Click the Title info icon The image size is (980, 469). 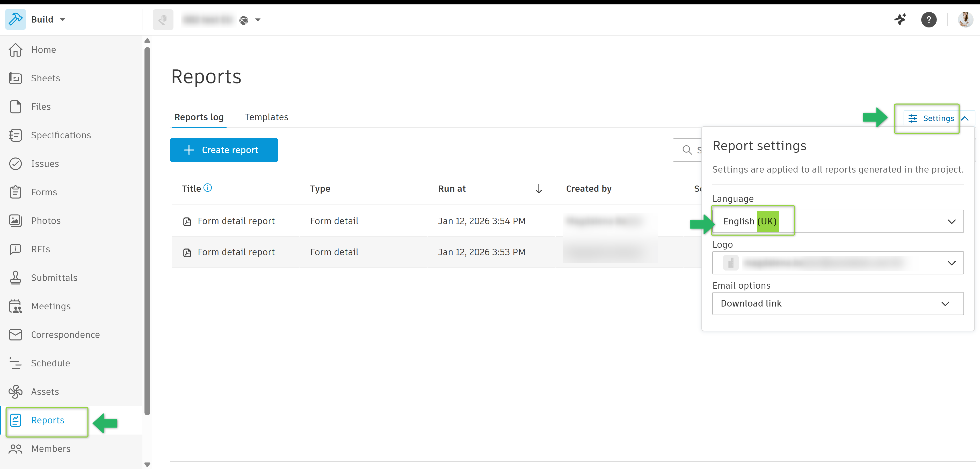(208, 188)
